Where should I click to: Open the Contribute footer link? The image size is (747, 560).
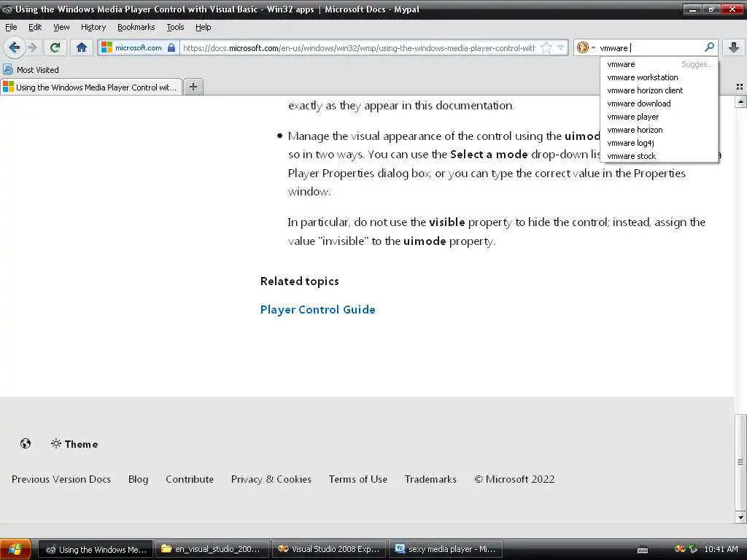click(190, 479)
